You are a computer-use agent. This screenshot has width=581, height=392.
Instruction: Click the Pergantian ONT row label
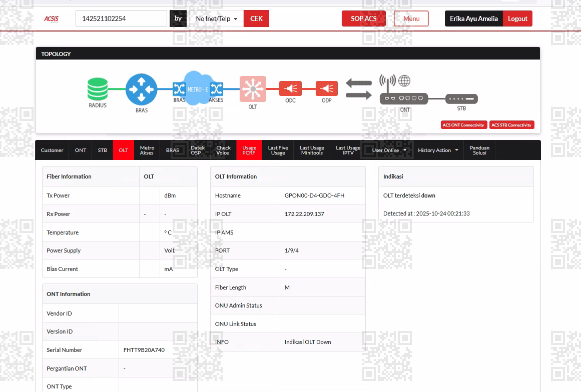point(67,368)
